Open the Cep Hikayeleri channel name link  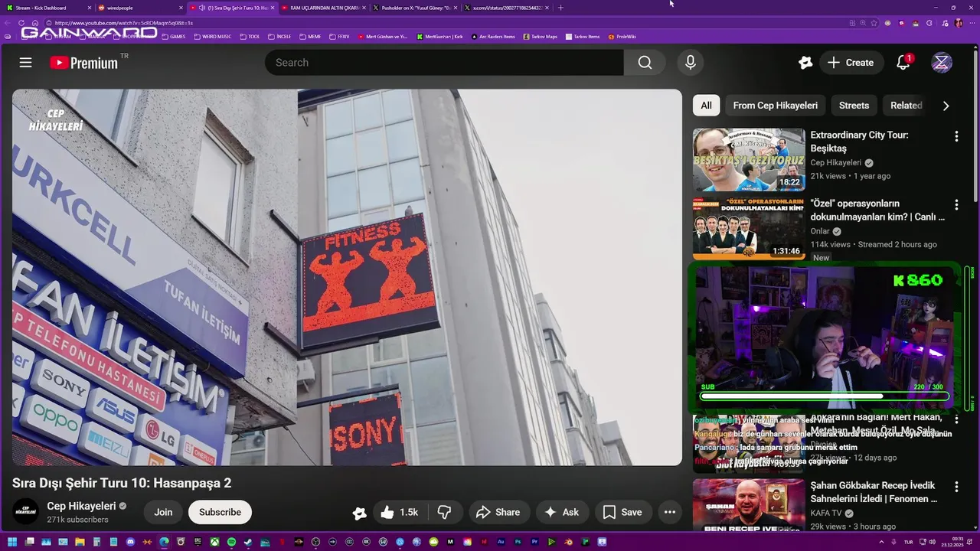[x=82, y=506]
